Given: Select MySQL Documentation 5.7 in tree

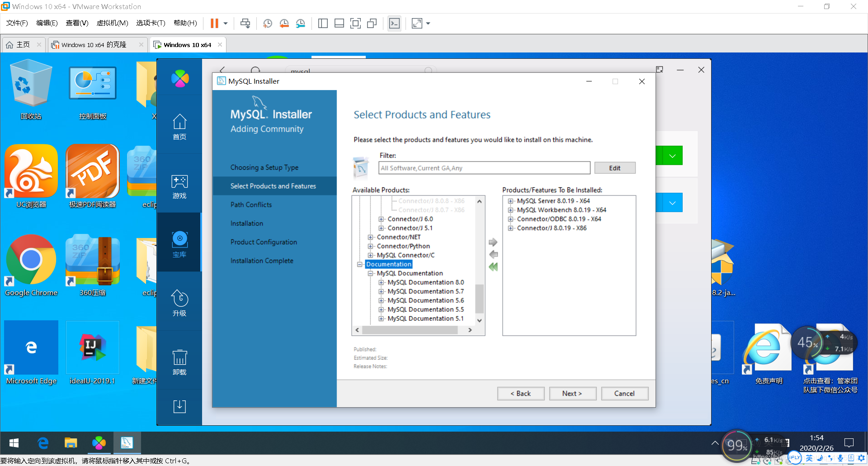Looking at the screenshot, I should coord(425,291).
